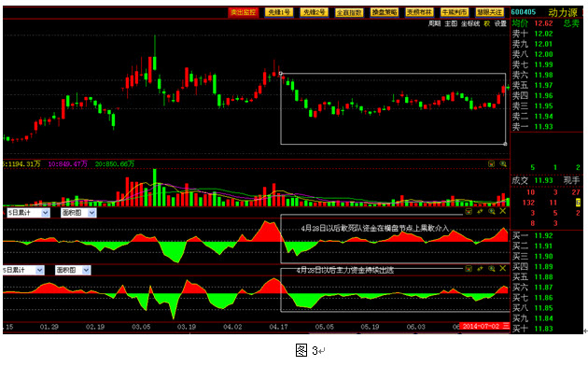This screenshot has height=366, width=588.
Task: Click the window icon on the lower area chart panel
Action: [469, 269]
